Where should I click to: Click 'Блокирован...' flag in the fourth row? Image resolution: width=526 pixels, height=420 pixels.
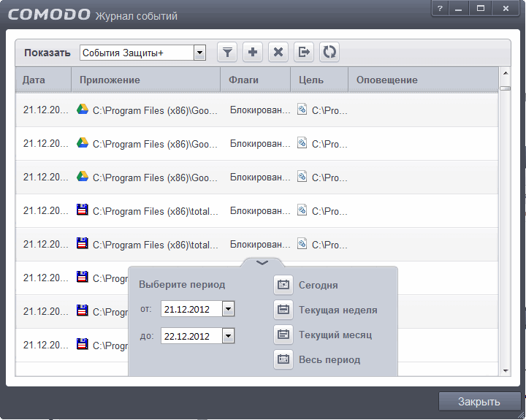pos(260,210)
